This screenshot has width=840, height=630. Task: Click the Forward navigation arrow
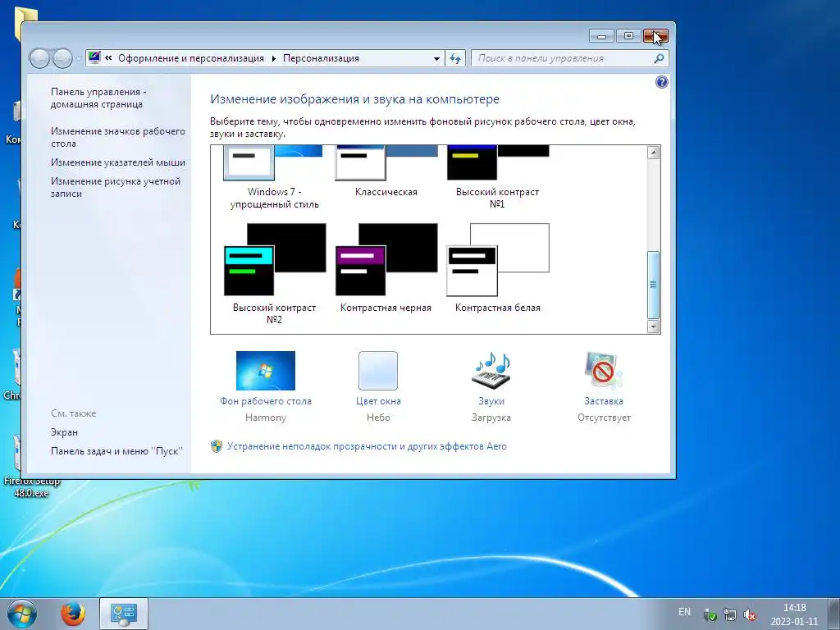click(x=62, y=58)
